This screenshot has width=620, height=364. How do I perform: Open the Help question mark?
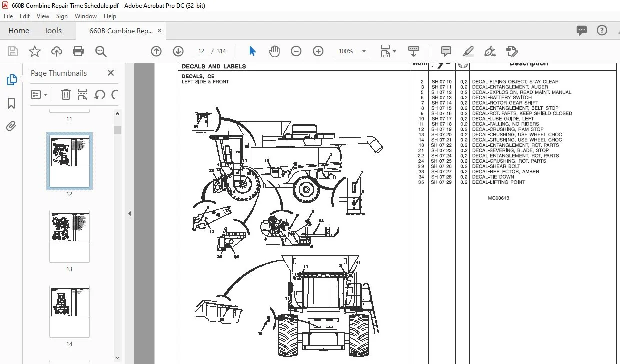[602, 30]
